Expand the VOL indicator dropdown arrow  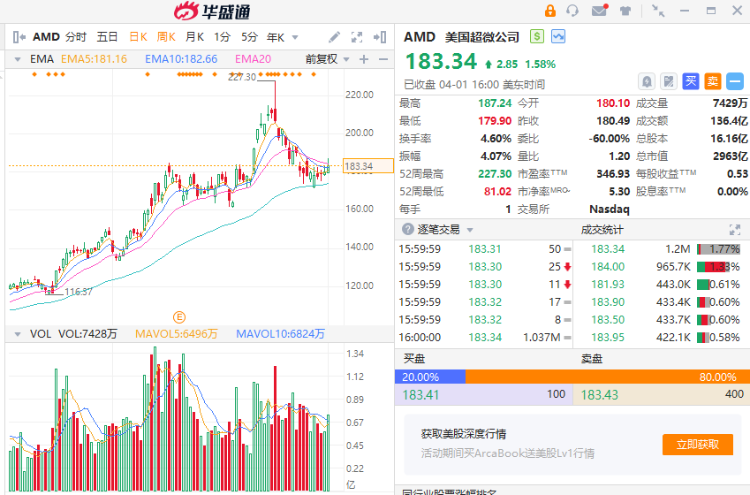pyautogui.click(x=18, y=334)
